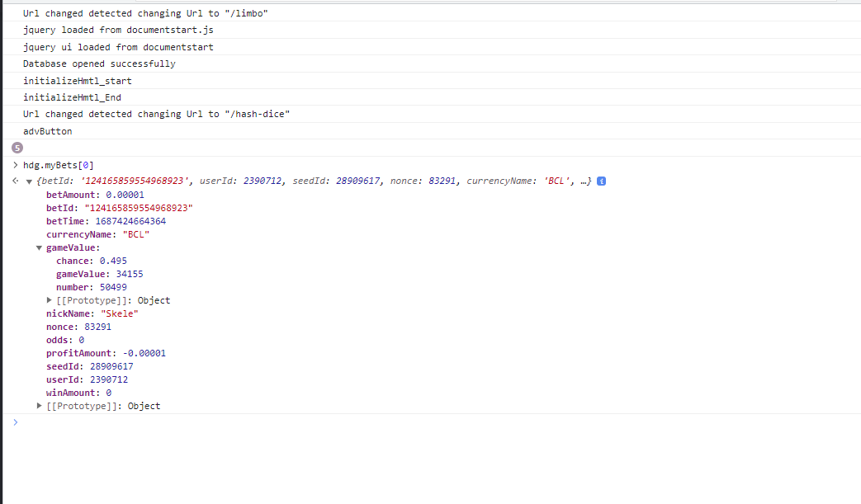861x504 pixels.
Task: Click the nickName "Skele" value
Action: [119, 313]
